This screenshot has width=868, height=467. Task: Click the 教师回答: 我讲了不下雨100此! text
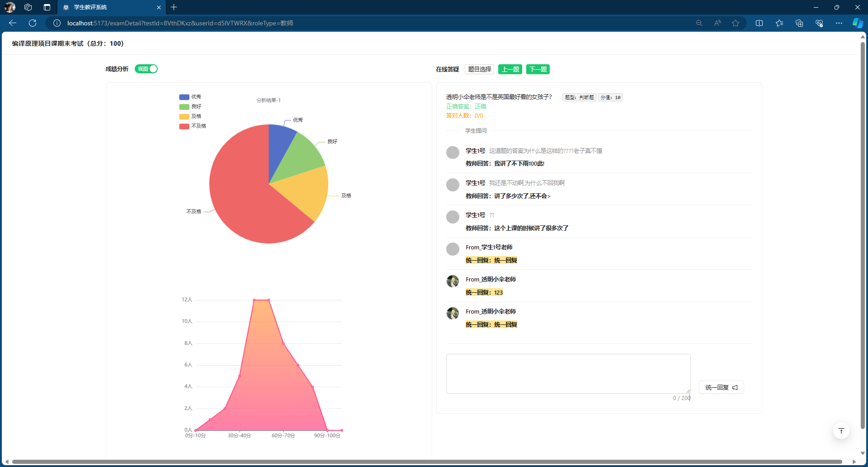tap(505, 163)
